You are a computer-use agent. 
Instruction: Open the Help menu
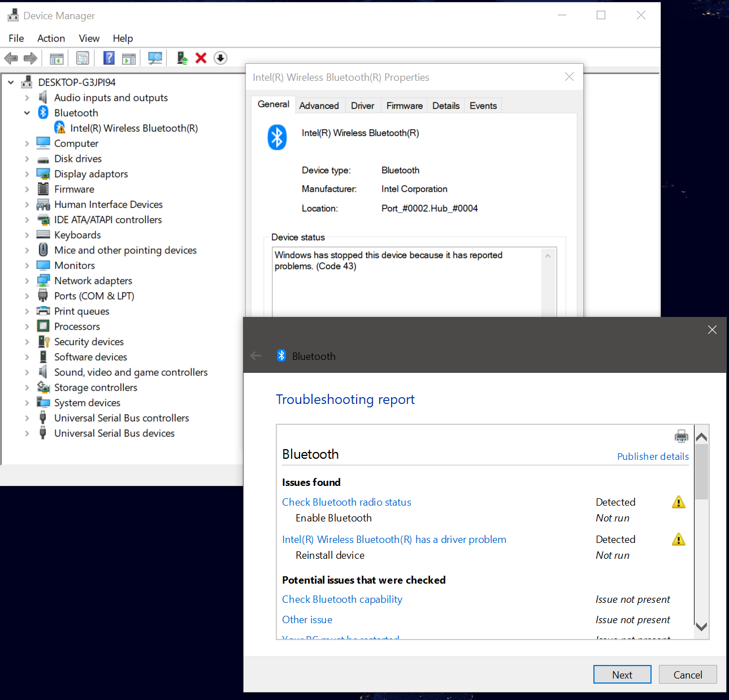pyautogui.click(x=123, y=38)
